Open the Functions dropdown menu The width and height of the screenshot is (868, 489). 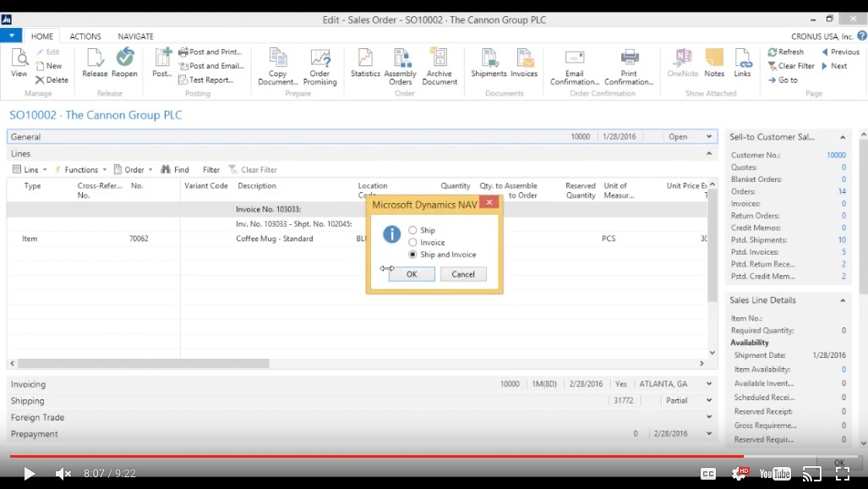(x=81, y=170)
